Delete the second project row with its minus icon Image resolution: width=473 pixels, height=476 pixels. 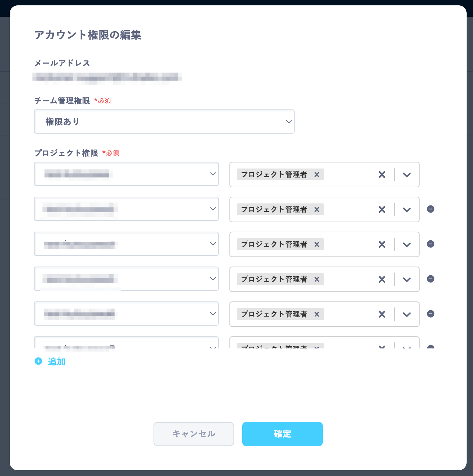click(x=430, y=209)
